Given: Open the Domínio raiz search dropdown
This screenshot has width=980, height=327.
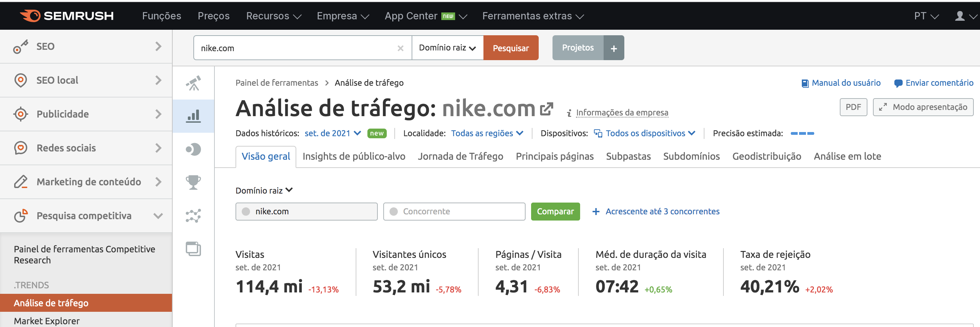Looking at the screenshot, I should [x=447, y=48].
